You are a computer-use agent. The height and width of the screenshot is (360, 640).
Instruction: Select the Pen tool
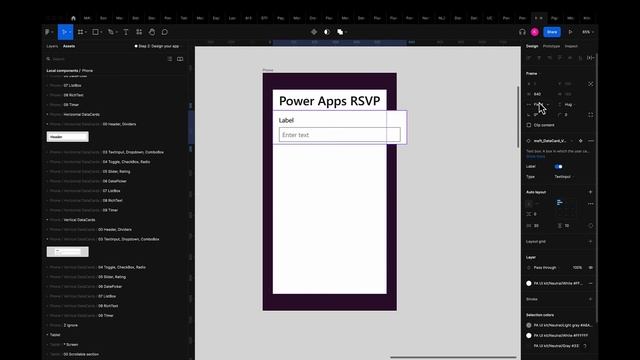point(111,32)
